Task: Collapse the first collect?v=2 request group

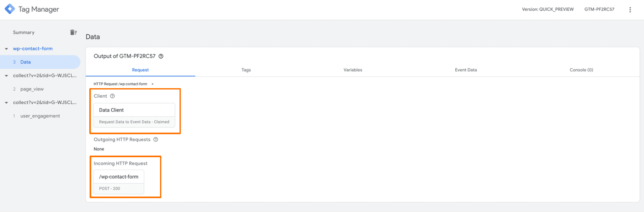Action: click(6, 76)
